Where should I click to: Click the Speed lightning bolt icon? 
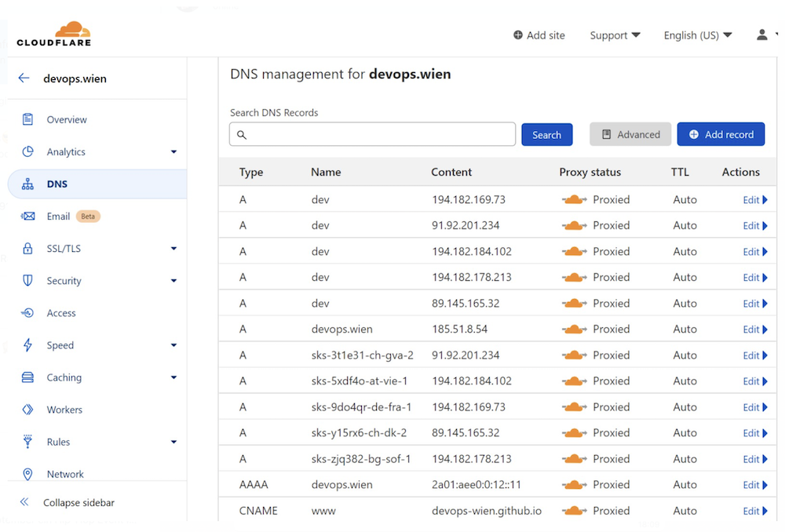pyautogui.click(x=27, y=344)
